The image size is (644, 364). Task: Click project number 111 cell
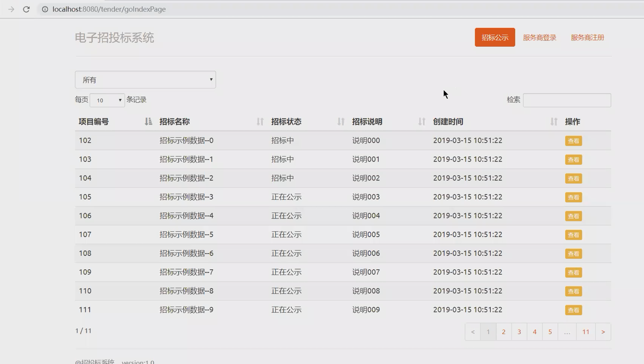point(85,310)
